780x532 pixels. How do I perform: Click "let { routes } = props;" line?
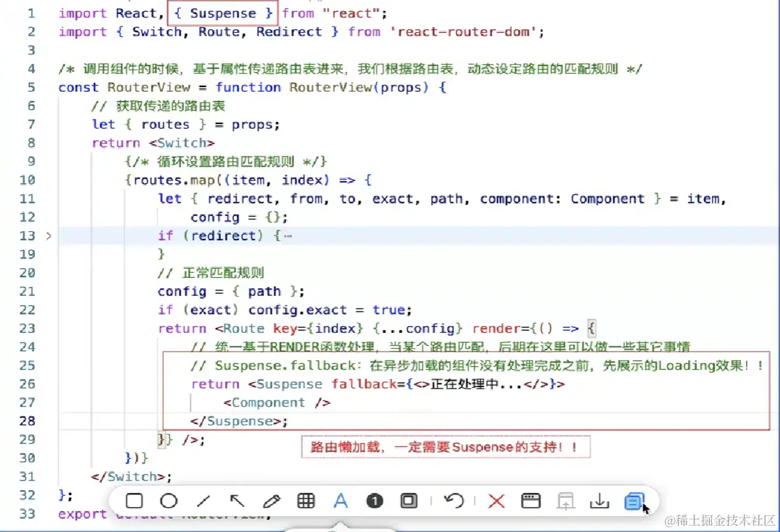[x=185, y=125]
